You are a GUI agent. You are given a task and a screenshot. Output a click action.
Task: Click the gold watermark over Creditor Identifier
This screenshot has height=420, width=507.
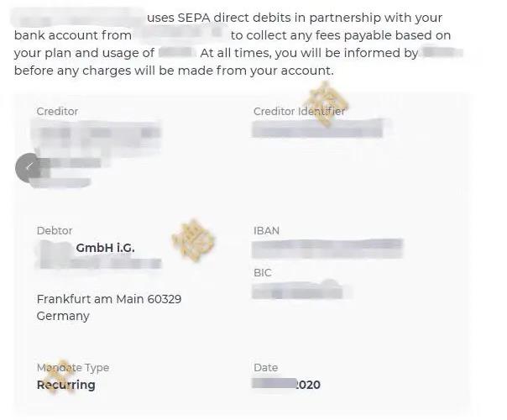pos(327,103)
